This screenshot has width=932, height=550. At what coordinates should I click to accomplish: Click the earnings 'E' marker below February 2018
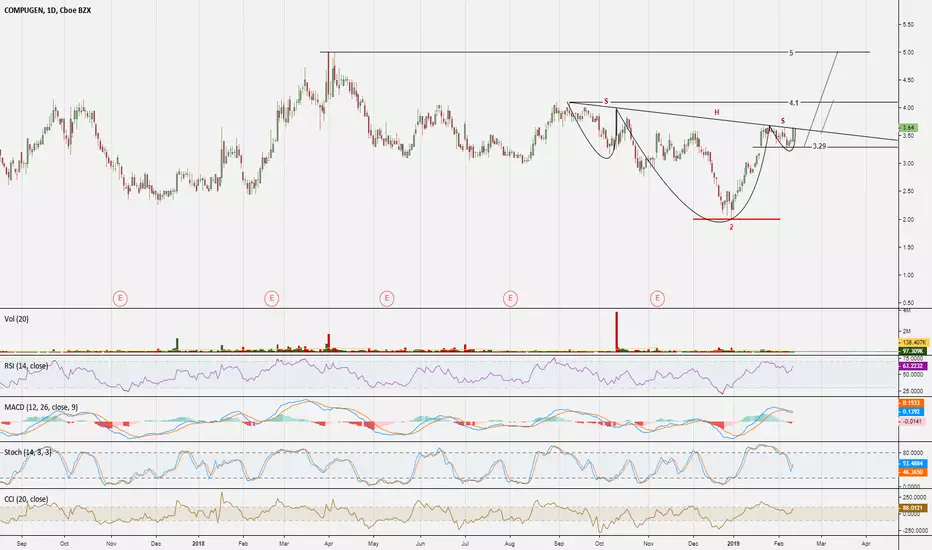tap(271, 298)
